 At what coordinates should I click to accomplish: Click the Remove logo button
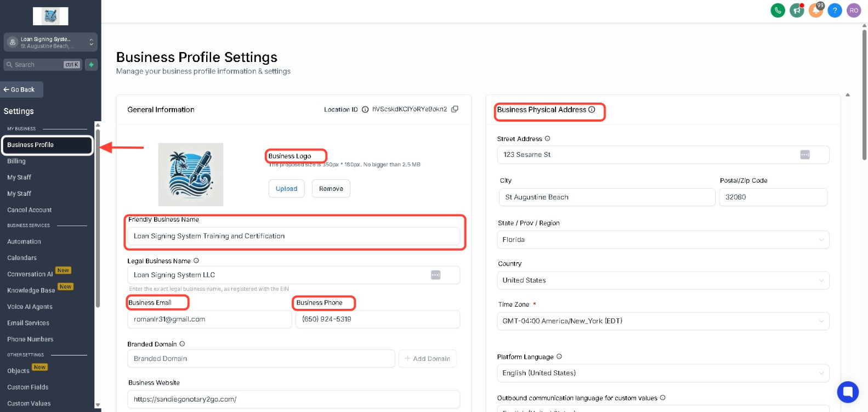point(331,189)
